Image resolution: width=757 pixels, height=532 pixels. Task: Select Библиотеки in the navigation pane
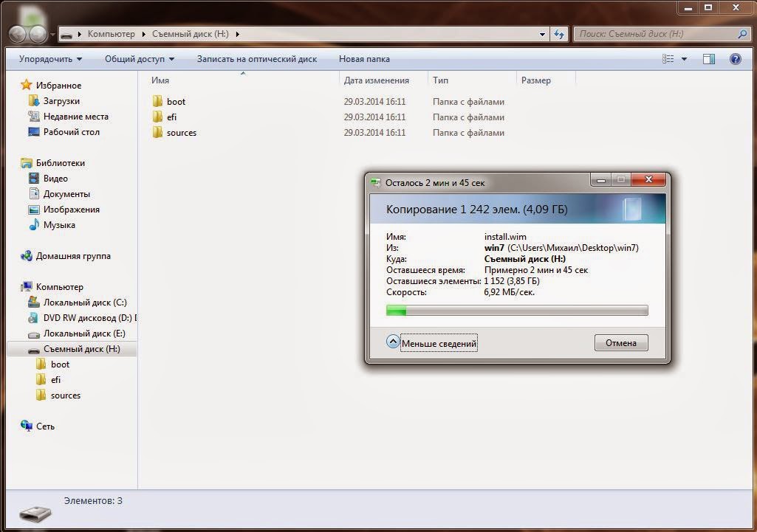point(53,163)
